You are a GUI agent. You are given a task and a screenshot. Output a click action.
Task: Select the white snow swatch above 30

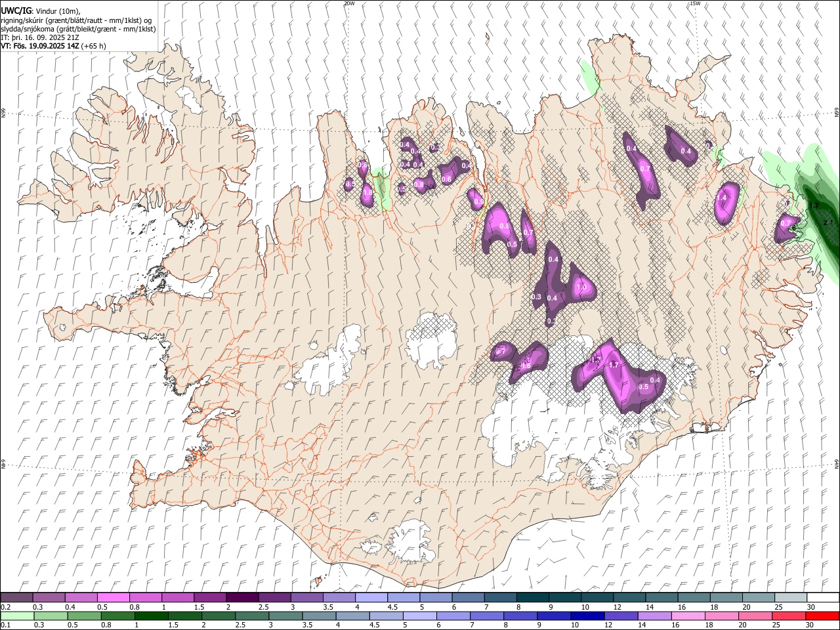822,597
